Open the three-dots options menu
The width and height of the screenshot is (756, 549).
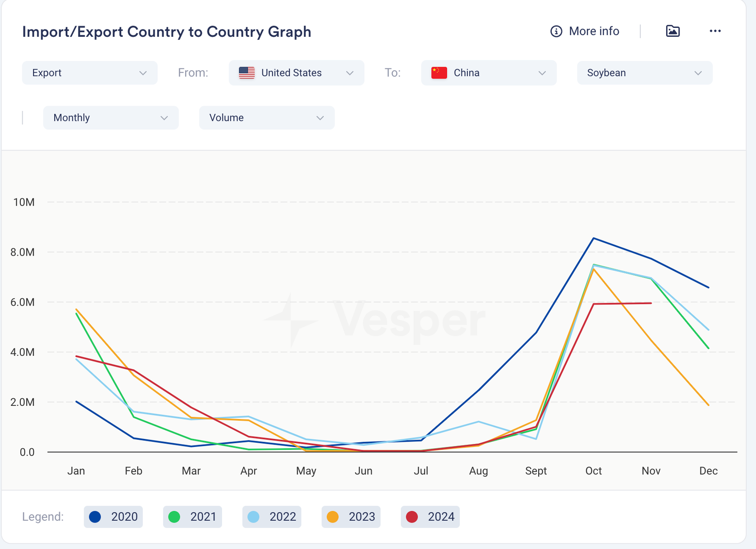coord(715,31)
